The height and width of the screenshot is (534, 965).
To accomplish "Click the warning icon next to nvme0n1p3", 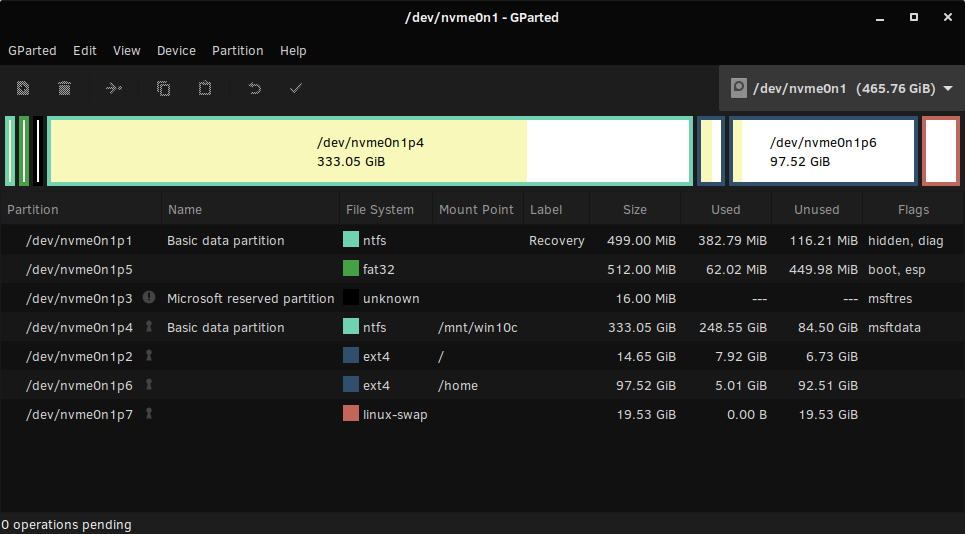I will (x=149, y=297).
